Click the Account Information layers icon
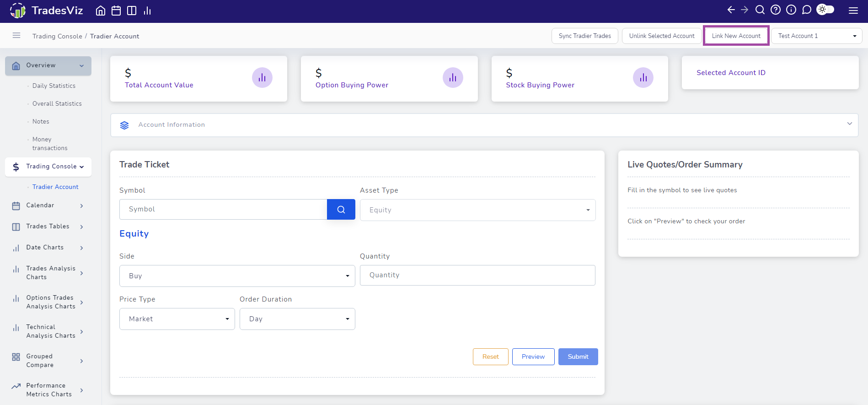The image size is (868, 405). point(124,125)
